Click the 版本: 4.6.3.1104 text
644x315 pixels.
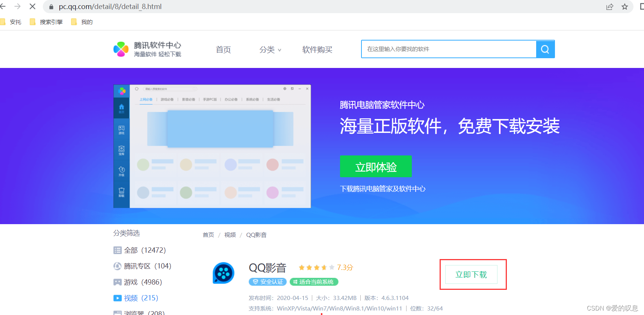(x=387, y=298)
